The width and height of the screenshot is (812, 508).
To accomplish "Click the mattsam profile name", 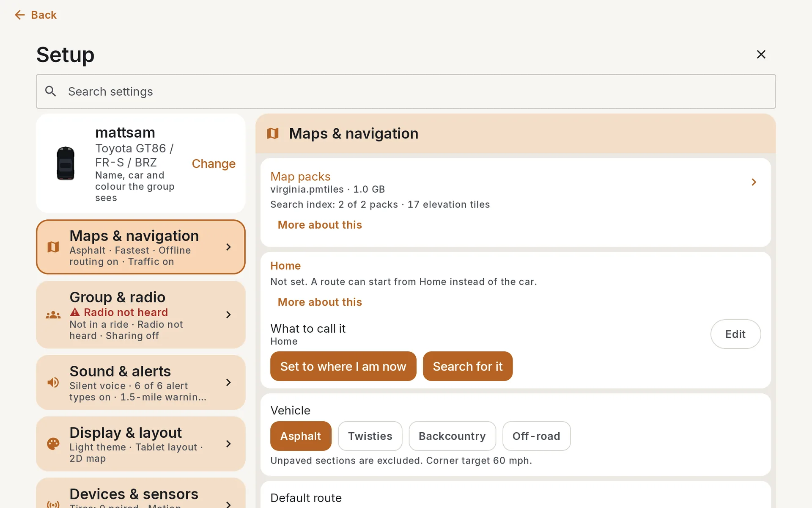I will [125, 133].
